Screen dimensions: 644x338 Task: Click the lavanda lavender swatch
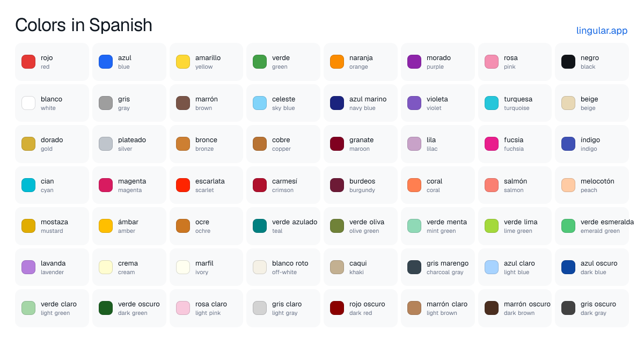[28, 267]
